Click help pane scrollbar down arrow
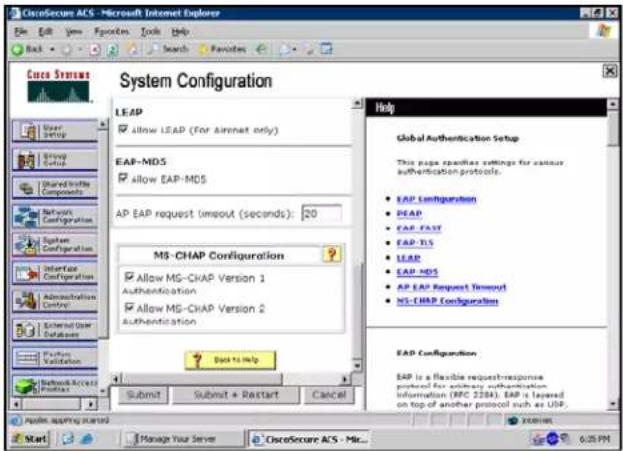Screen dimensions: 623x451 pyautogui.click(x=612, y=405)
